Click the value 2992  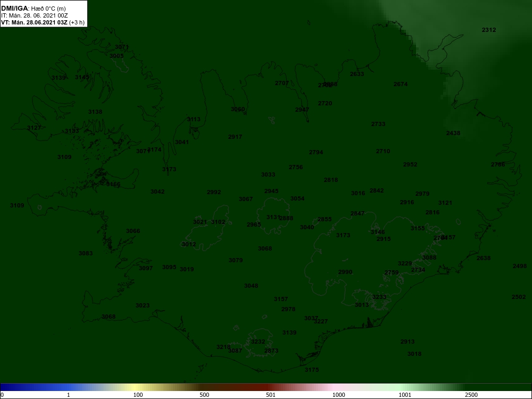[214, 193]
